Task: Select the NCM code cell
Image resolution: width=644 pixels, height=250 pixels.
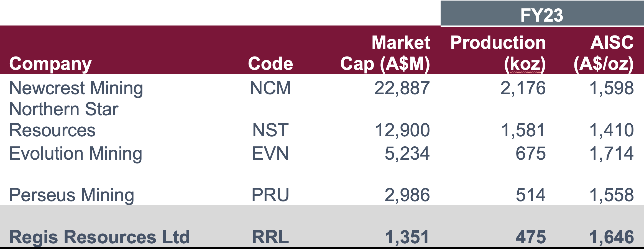Action: click(270, 88)
